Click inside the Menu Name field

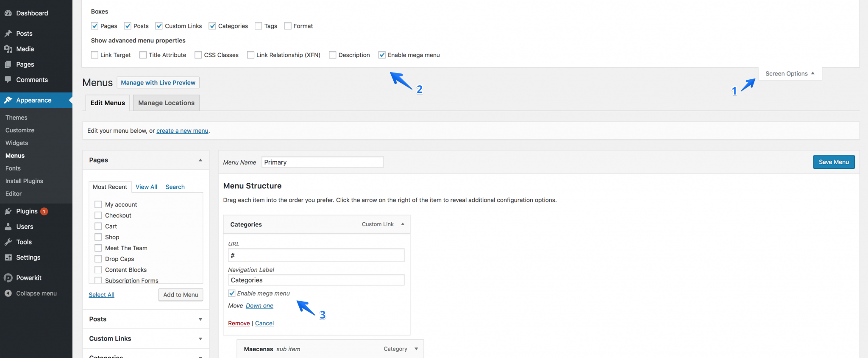322,162
